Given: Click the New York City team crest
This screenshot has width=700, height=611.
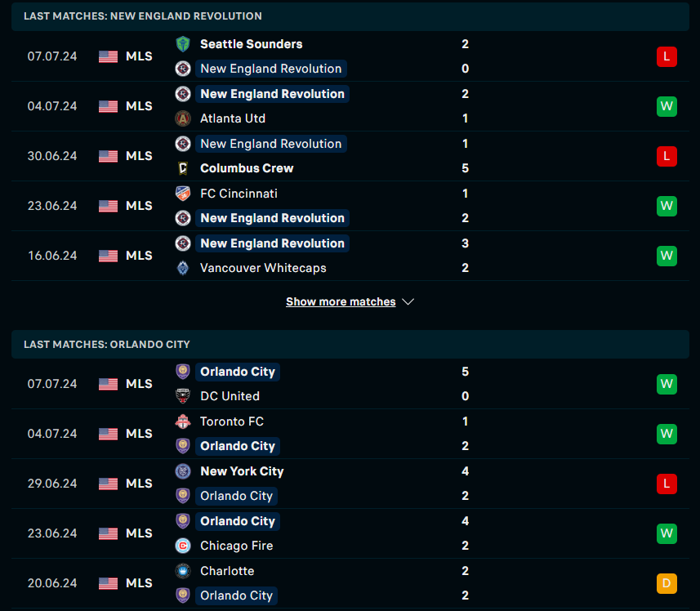Looking at the screenshot, I should (183, 471).
